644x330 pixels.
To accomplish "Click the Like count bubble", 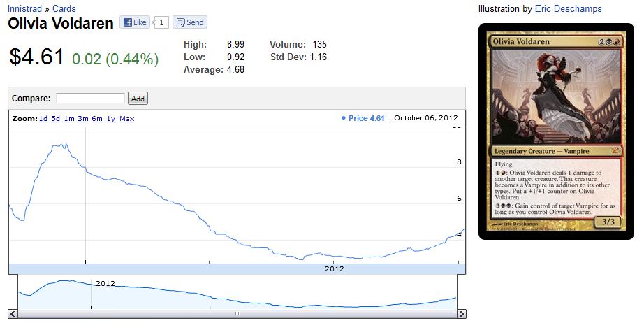I will tap(161, 22).
